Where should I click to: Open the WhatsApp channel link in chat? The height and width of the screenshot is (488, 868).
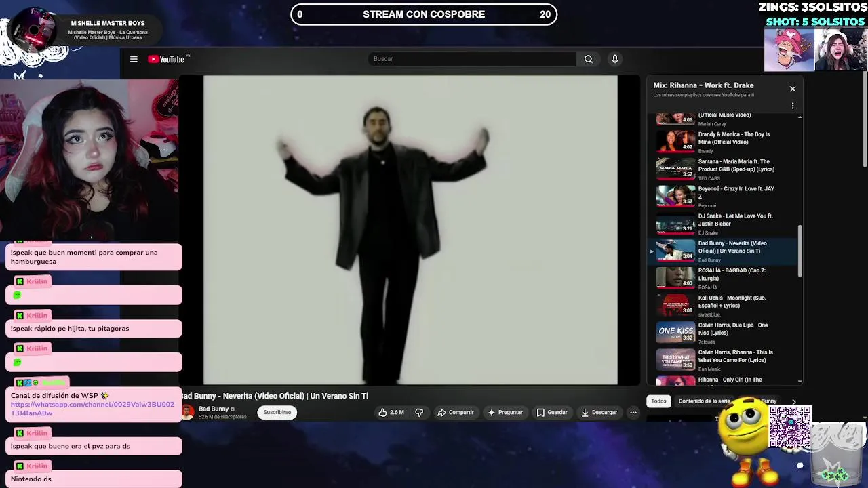[x=92, y=409]
